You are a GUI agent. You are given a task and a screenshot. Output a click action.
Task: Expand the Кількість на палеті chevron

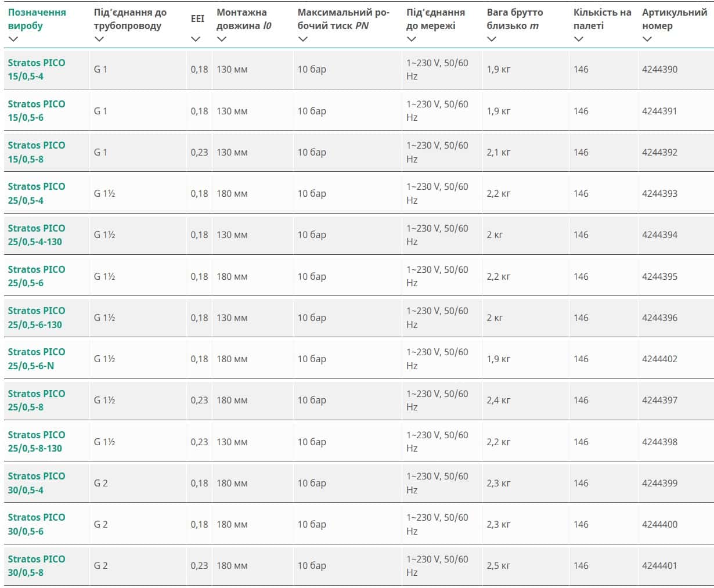578,39
